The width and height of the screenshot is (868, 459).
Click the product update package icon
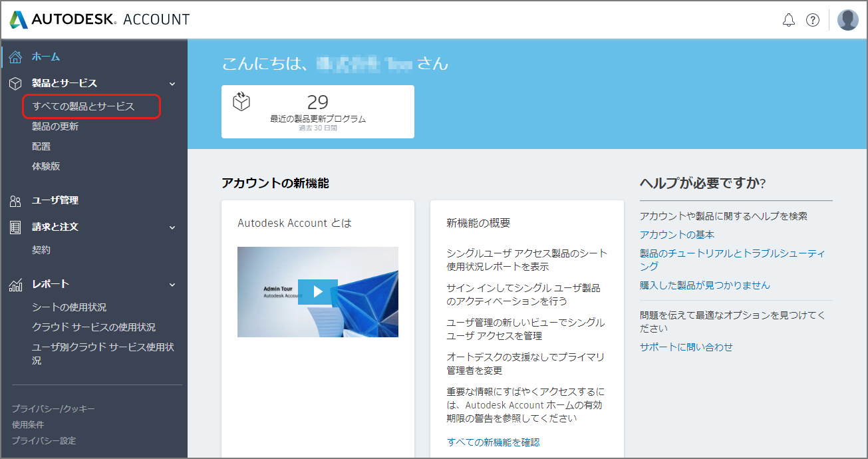[x=241, y=101]
